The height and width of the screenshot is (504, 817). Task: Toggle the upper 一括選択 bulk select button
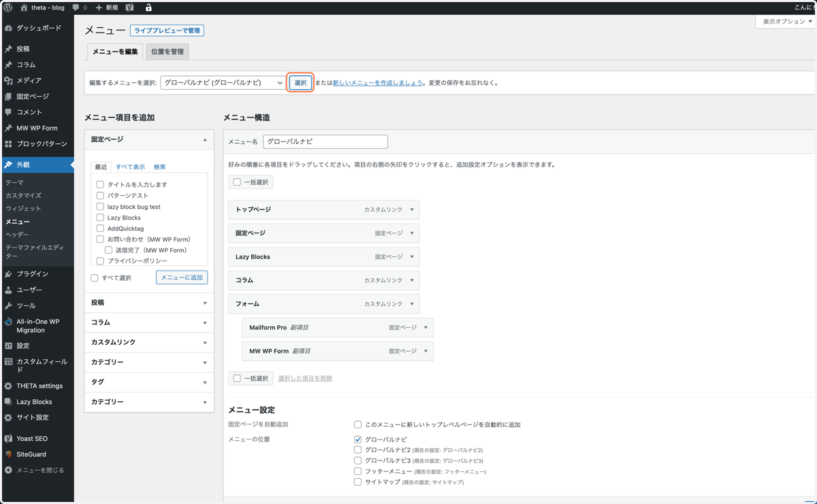point(251,182)
